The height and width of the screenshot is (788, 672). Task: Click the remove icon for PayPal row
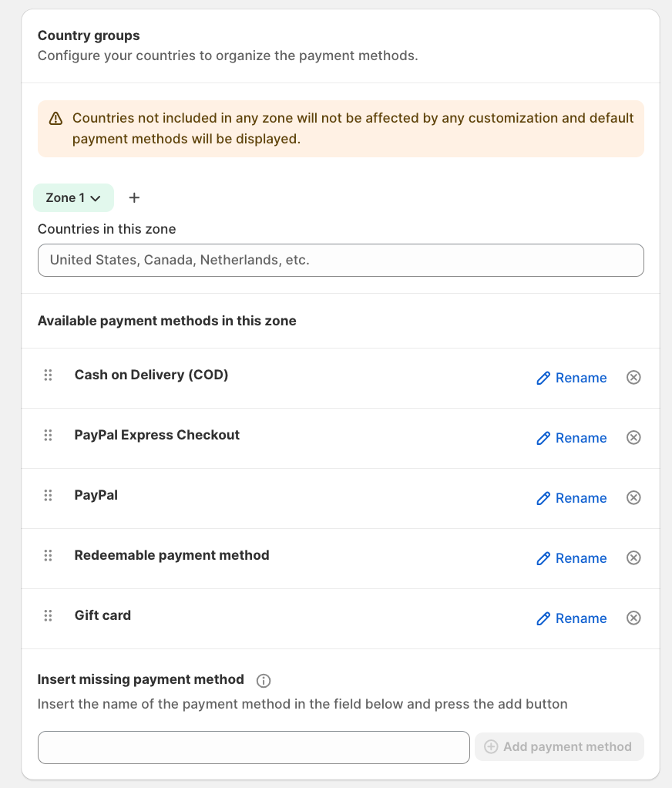pos(633,497)
